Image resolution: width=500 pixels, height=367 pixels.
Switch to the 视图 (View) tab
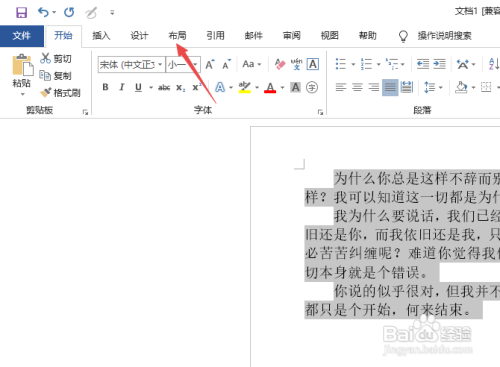coord(329,35)
